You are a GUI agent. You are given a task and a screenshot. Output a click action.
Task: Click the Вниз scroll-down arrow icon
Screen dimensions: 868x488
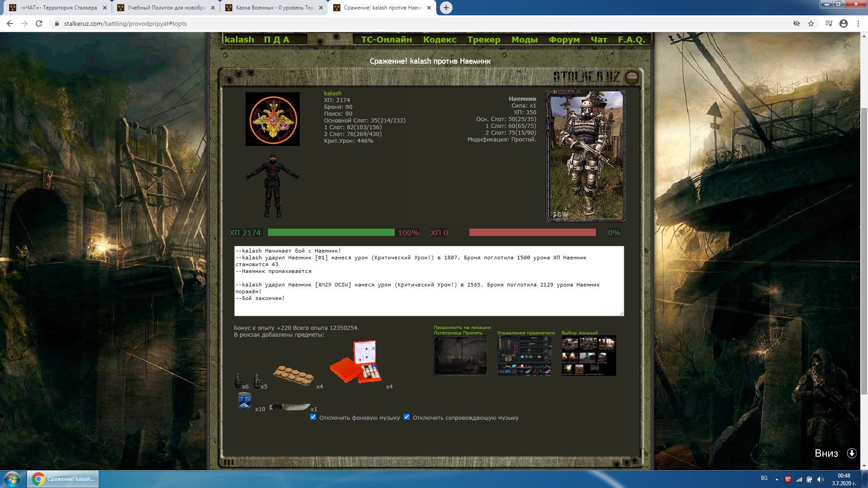pos(852,453)
